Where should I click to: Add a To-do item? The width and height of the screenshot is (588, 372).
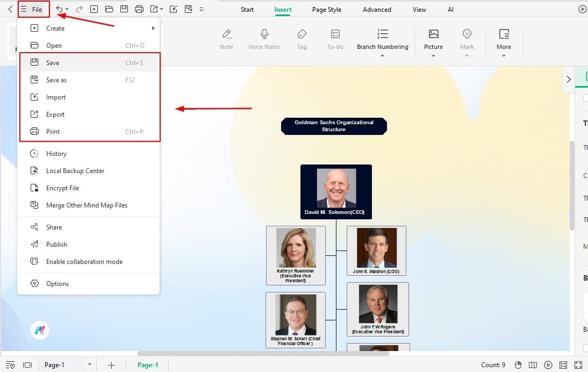pyautogui.click(x=334, y=38)
